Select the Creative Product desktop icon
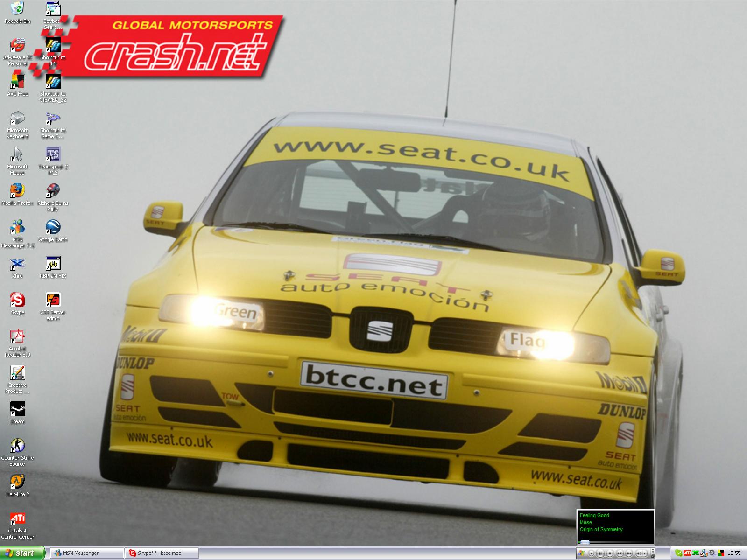747x560 pixels. (17, 379)
